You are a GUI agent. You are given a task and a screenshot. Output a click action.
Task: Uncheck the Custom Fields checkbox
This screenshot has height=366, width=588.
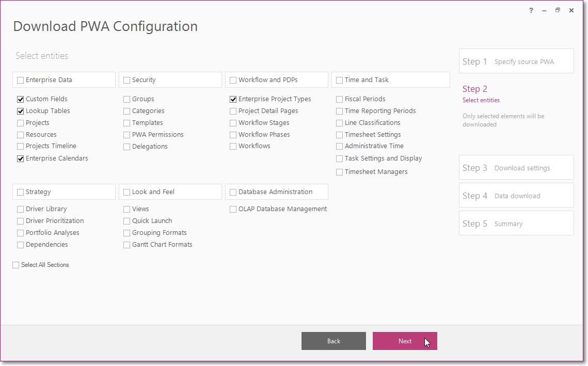20,100
